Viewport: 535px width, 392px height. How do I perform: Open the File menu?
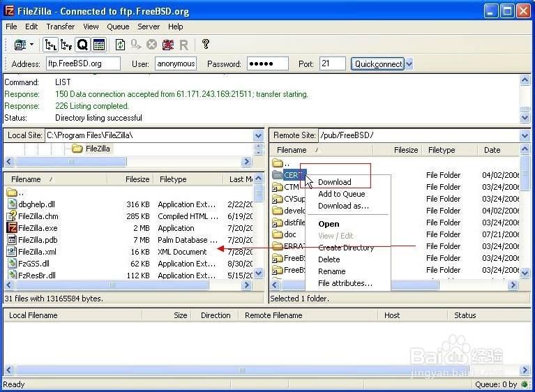point(11,27)
